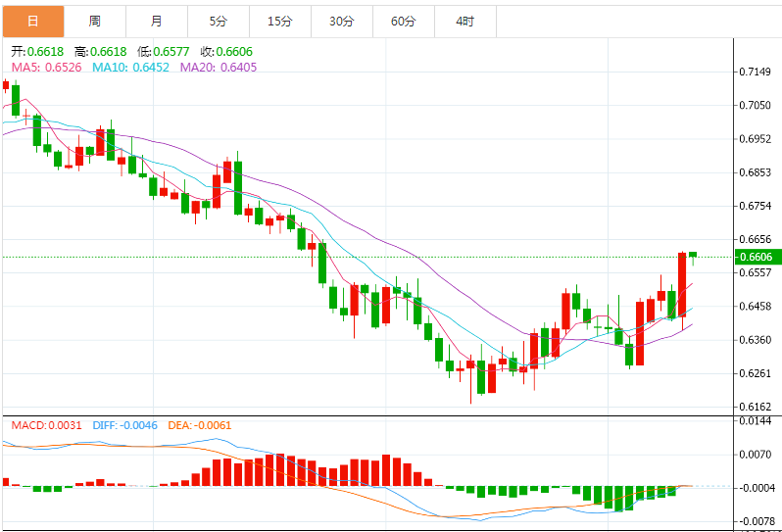Click the 0.6557 price axis label
This screenshot has width=782, height=532.
(x=756, y=272)
